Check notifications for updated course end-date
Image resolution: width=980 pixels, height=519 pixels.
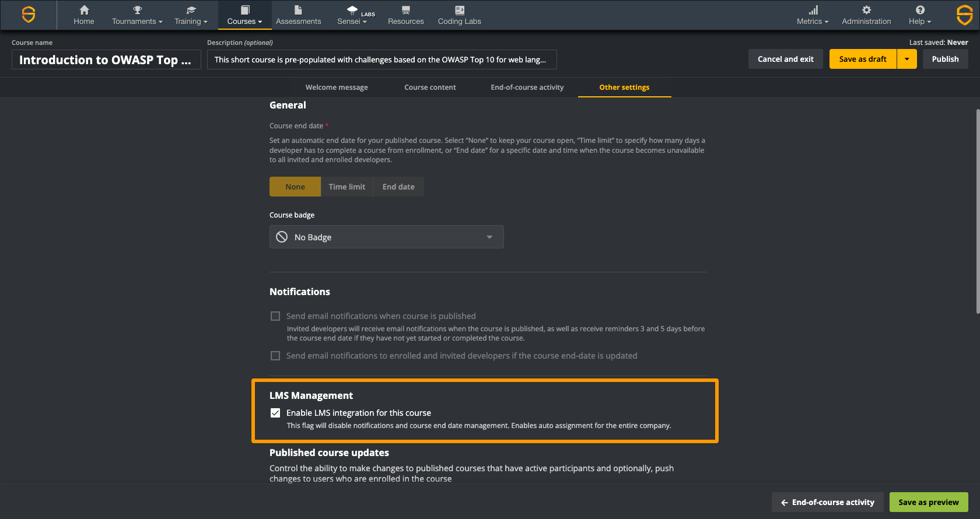[x=275, y=356]
